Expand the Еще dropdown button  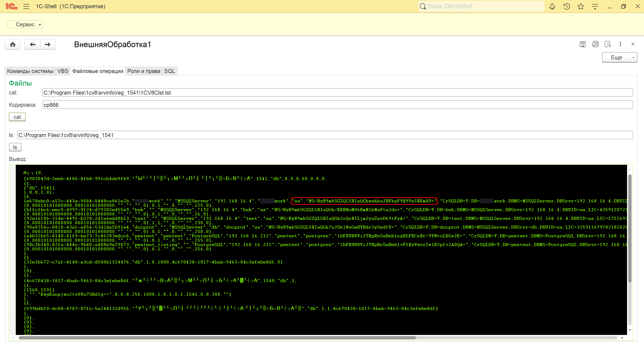tap(619, 58)
